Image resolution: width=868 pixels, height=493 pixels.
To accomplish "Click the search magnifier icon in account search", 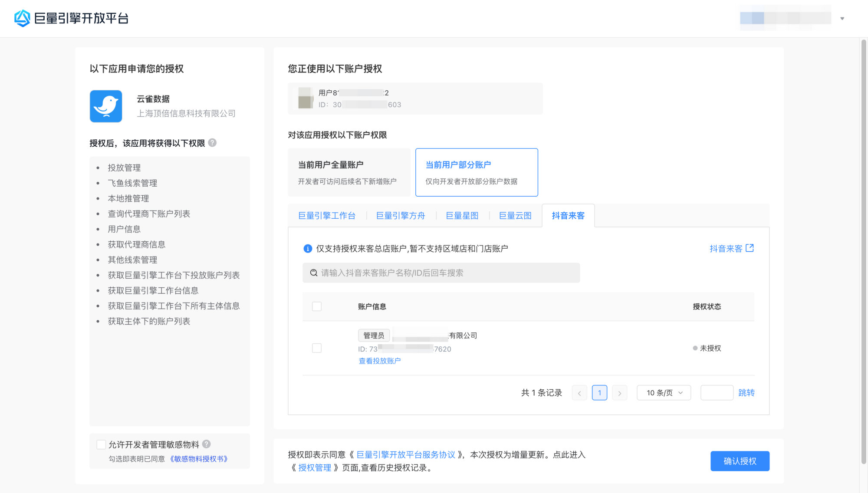I will [x=313, y=273].
